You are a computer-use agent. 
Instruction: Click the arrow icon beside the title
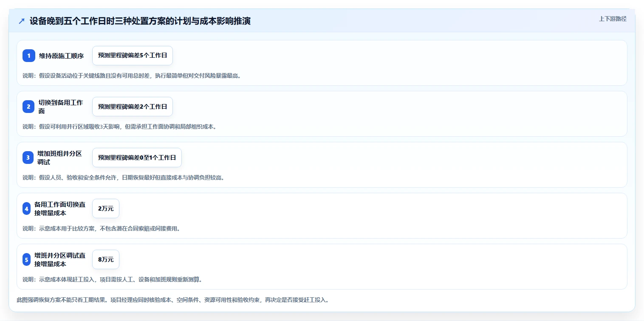[x=22, y=21]
